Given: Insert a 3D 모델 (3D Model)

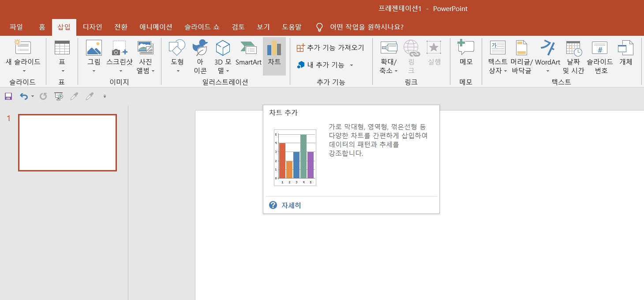Looking at the screenshot, I should (223, 55).
